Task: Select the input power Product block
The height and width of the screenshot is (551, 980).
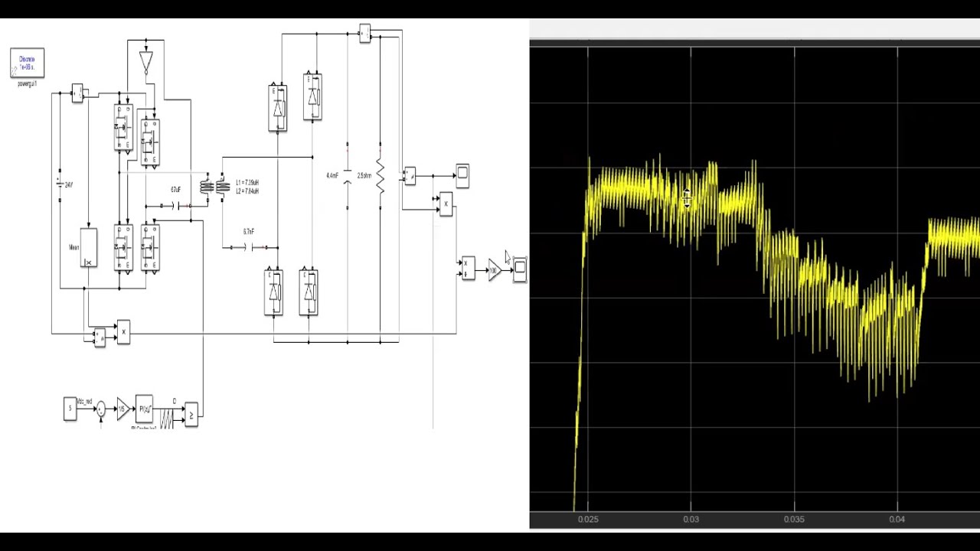Action: tap(123, 332)
